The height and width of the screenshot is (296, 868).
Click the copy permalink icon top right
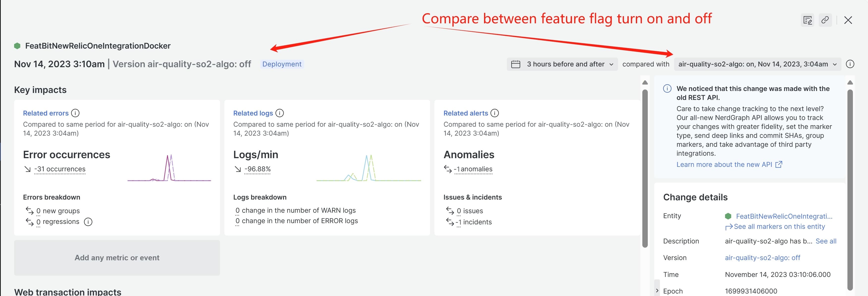[825, 20]
